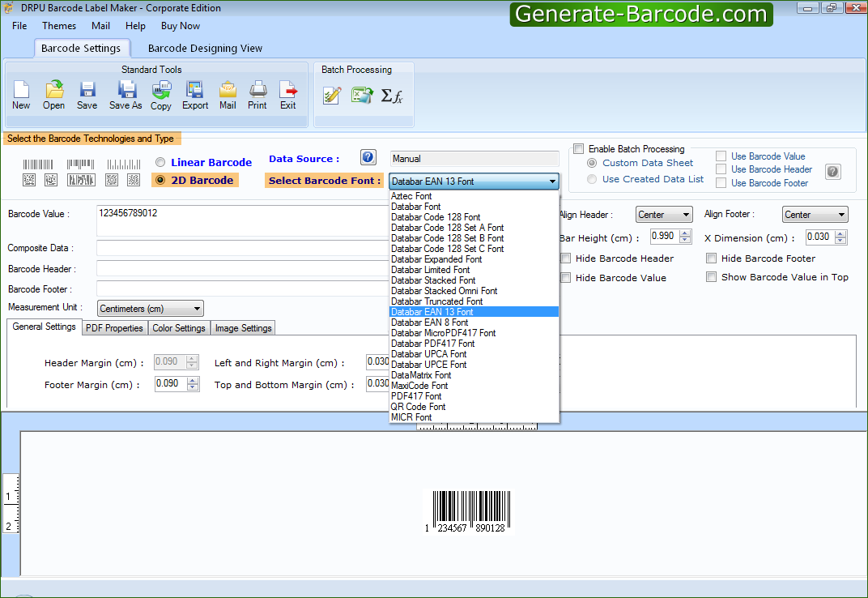Open the Align Header dropdown
The width and height of the screenshot is (868, 598).
pyautogui.click(x=685, y=214)
